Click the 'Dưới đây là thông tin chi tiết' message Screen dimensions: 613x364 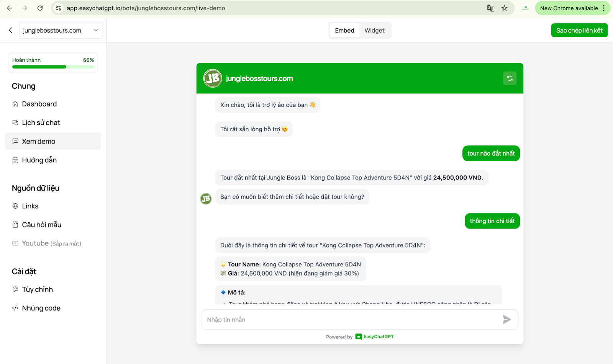click(x=323, y=245)
